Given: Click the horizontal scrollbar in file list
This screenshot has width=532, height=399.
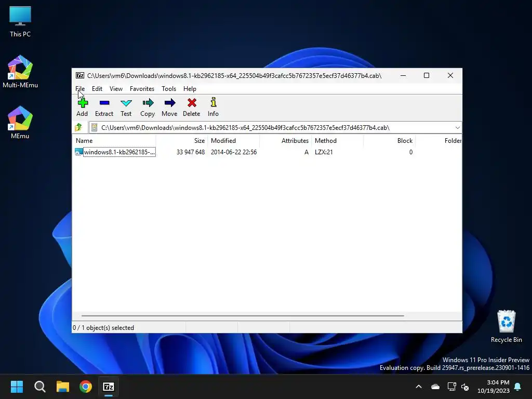Looking at the screenshot, I should pos(243,315).
